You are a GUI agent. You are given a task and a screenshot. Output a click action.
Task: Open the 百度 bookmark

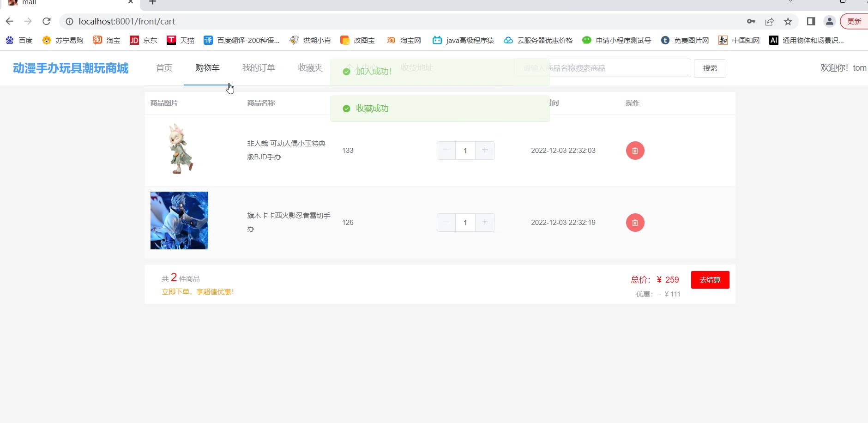pos(19,41)
